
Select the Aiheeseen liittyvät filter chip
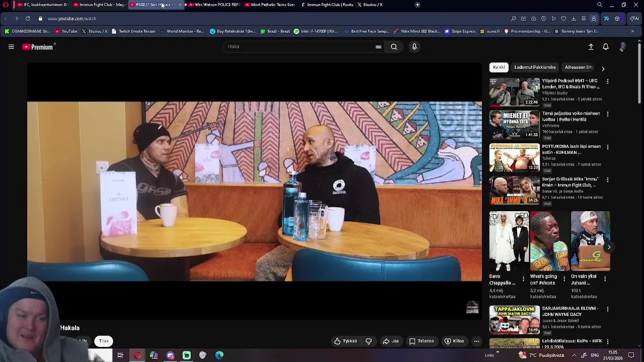[579, 67]
